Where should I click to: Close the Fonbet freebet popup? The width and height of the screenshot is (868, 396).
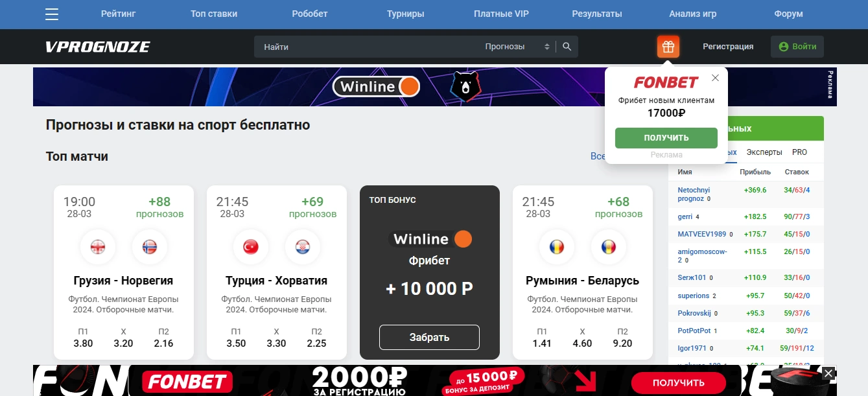(x=715, y=78)
